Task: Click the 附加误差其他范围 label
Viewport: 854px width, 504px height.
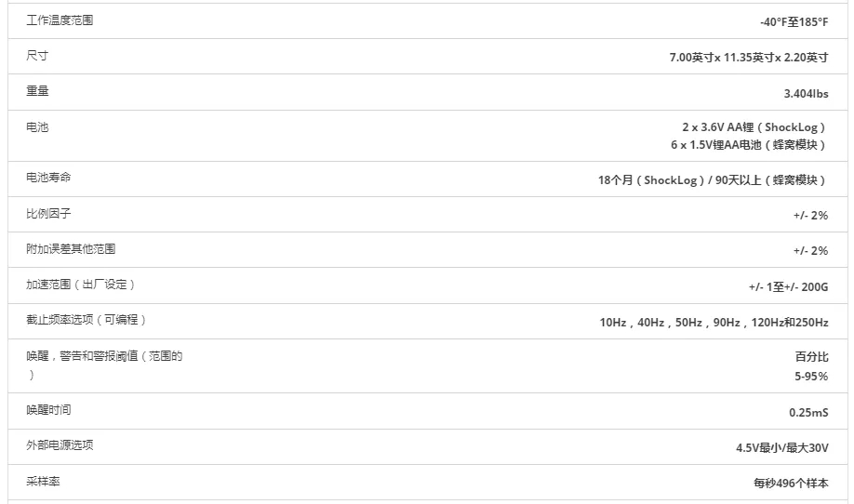Action: [71, 248]
